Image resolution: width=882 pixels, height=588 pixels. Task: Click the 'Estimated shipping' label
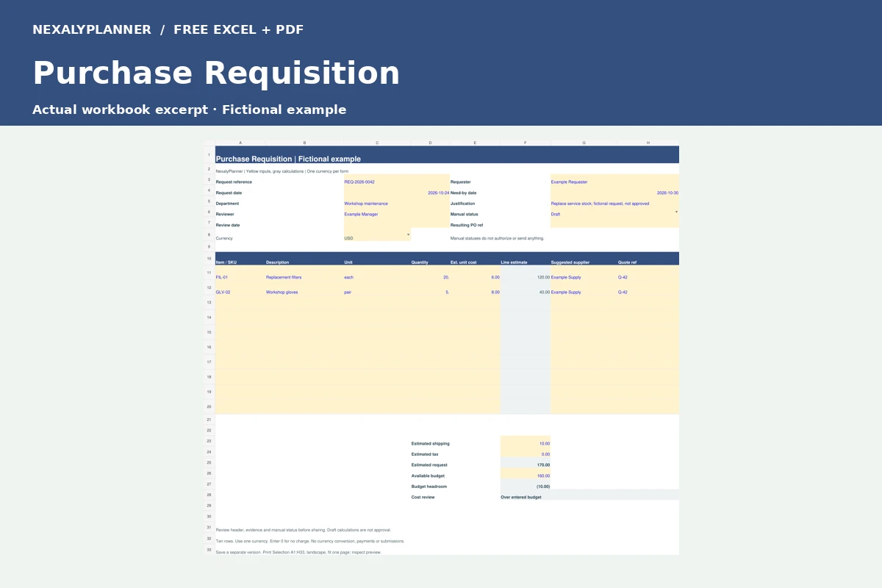[x=431, y=443]
